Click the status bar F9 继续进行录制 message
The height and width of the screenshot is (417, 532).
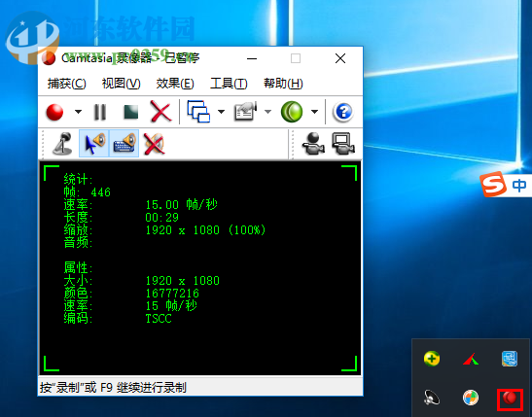(x=113, y=387)
